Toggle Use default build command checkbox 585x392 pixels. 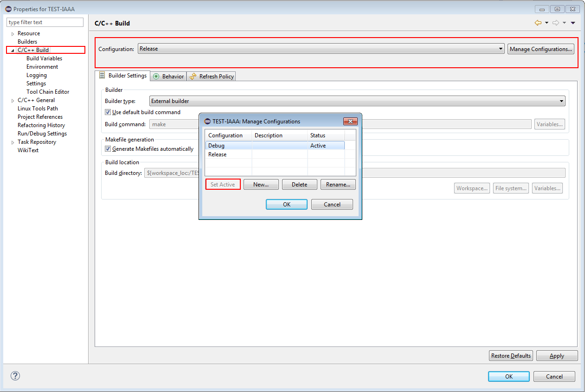pyautogui.click(x=108, y=112)
